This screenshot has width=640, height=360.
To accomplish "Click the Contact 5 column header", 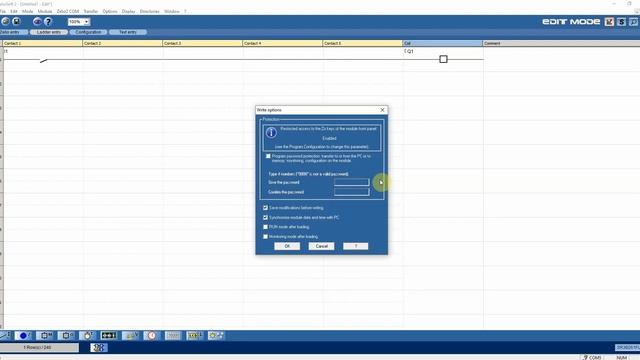I will click(362, 43).
